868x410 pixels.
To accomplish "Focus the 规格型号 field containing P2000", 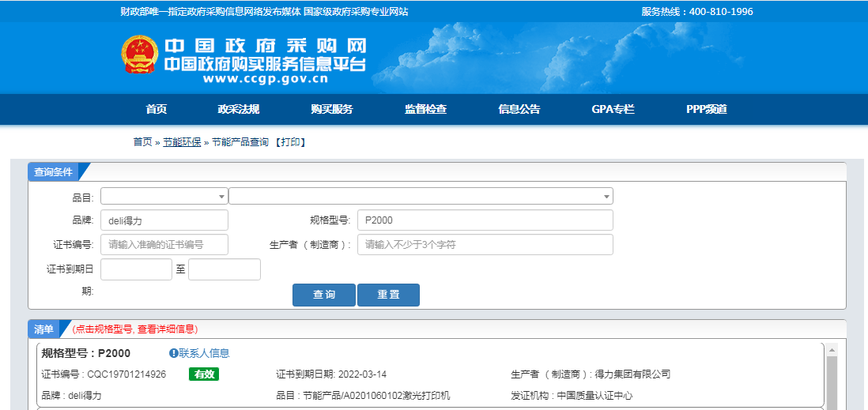I will click(485, 220).
